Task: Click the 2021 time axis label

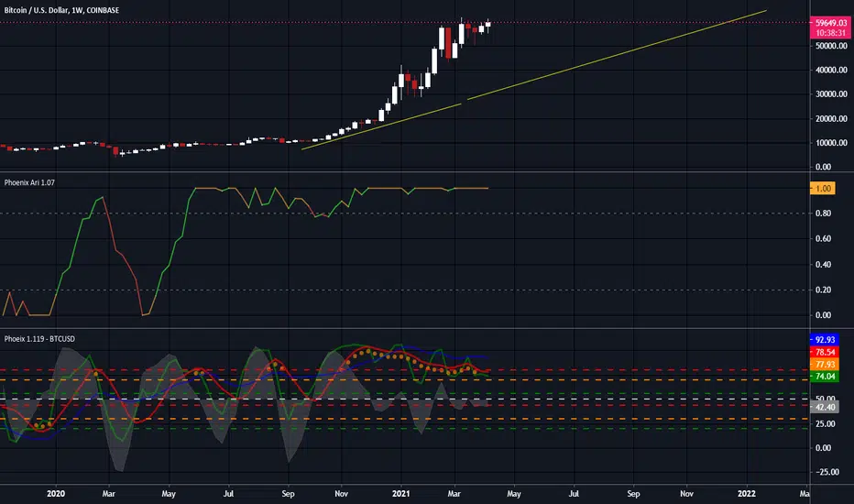Action: pyautogui.click(x=400, y=494)
